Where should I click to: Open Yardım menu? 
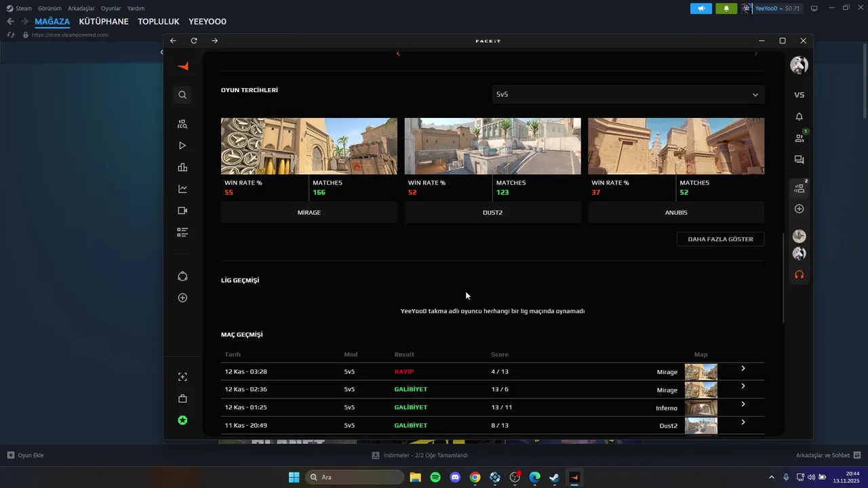point(136,8)
